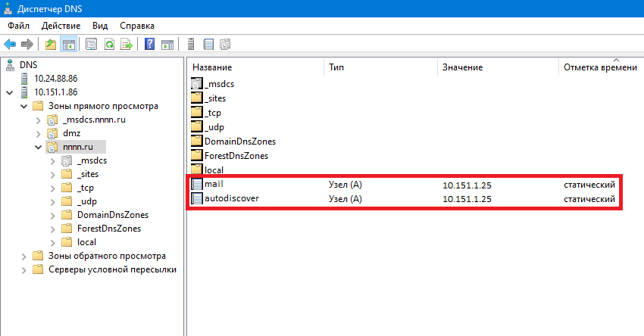Expand _sites subfolder in tree
The width and height of the screenshot is (644, 336).
pos(52,175)
